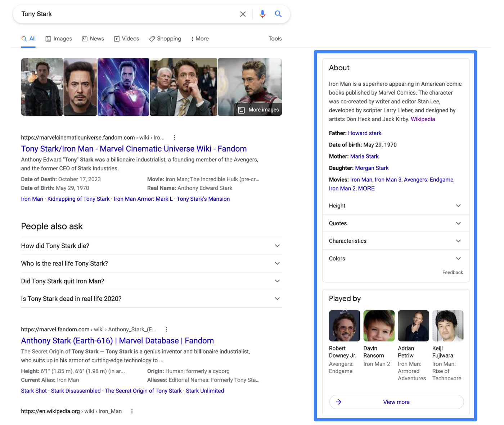Open the Tools menu
The width and height of the screenshot is (504, 425).
[275, 39]
